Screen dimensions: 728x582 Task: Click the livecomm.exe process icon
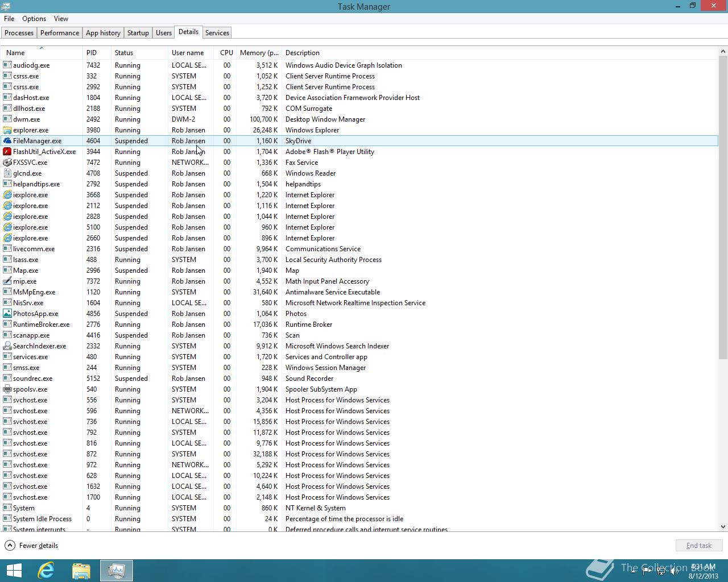(x=7, y=248)
